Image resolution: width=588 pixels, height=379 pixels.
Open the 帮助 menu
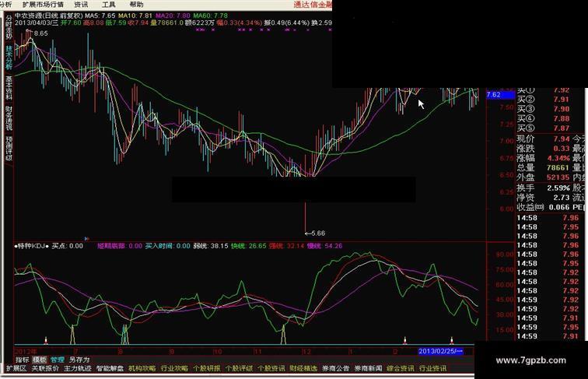coord(137,5)
